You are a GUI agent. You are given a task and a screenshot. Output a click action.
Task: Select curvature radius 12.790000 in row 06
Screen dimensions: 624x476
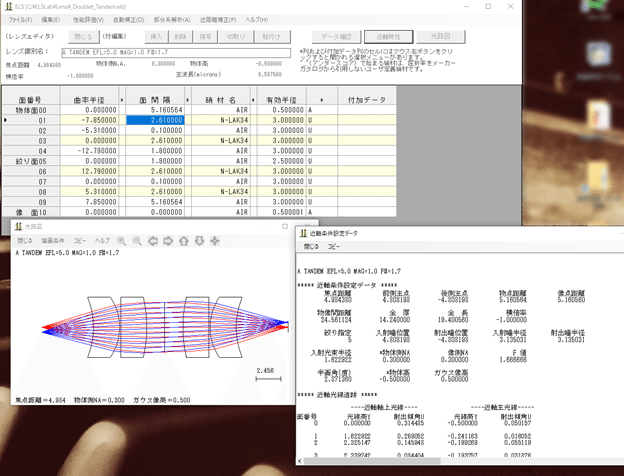[x=89, y=171]
